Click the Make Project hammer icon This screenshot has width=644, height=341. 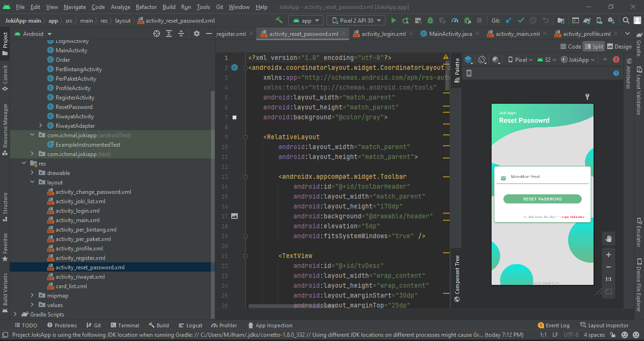279,20
